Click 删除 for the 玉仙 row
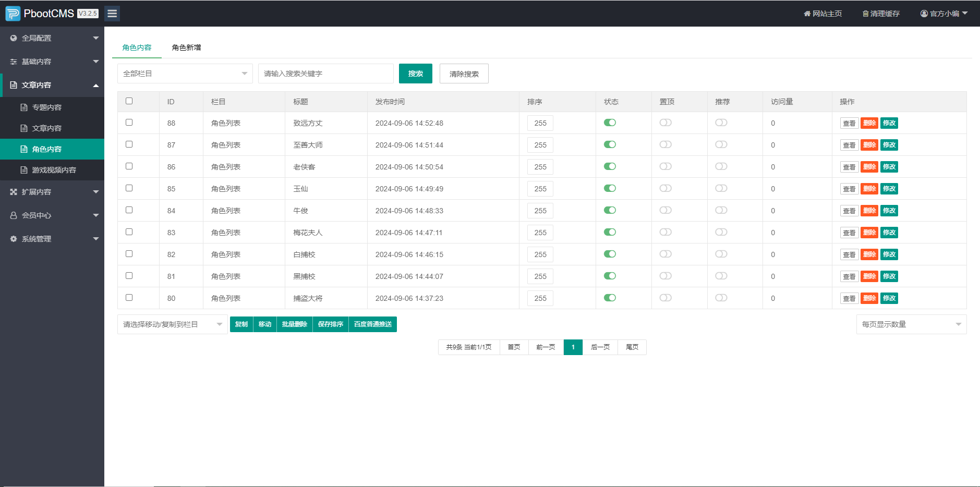The width and height of the screenshot is (980, 487). (869, 189)
